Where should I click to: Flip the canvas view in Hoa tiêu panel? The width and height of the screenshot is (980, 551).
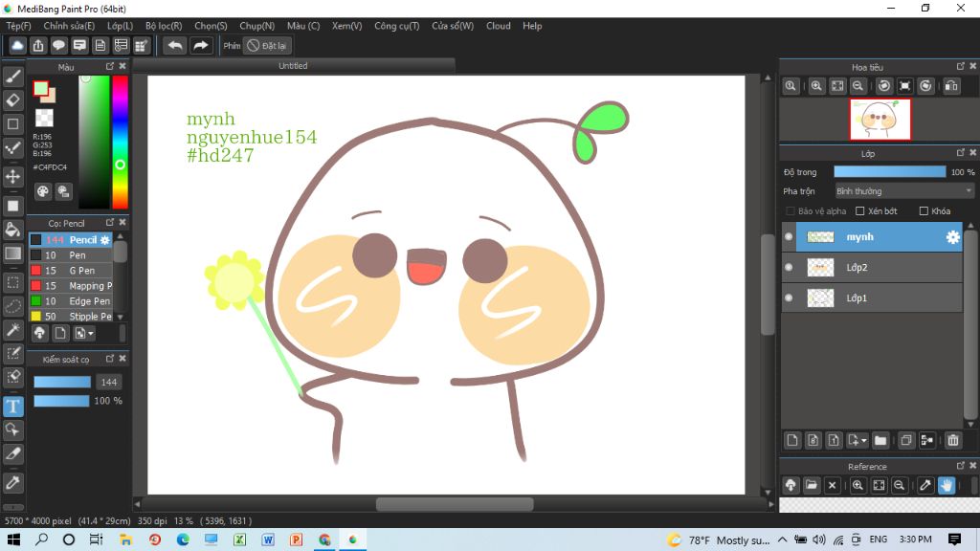pos(951,86)
